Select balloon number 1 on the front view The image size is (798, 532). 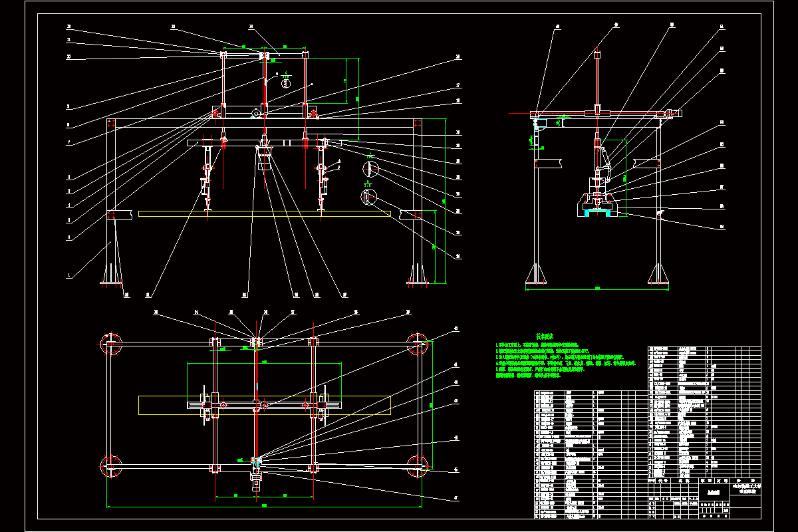(x=68, y=273)
